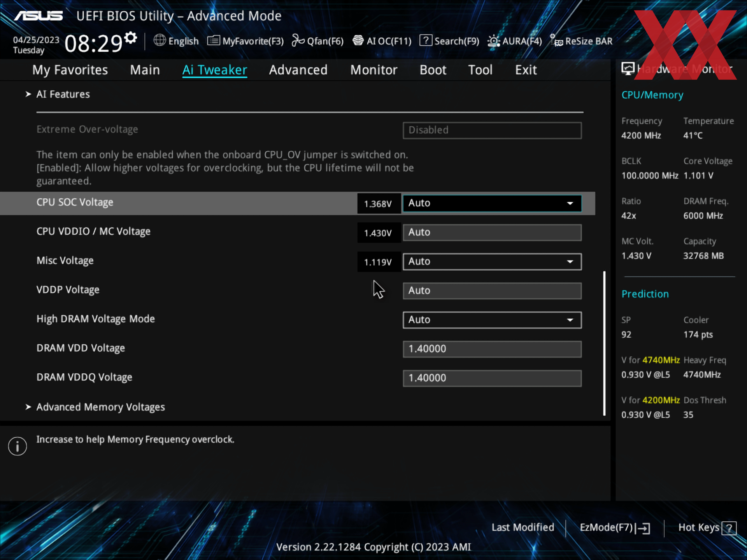
Task: Click the vertical scrollbar of settings list
Action: [604, 343]
